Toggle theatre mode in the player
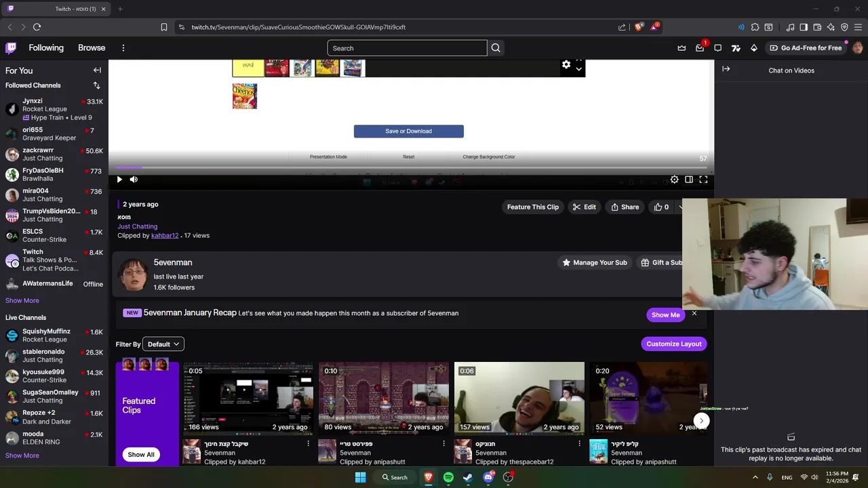868x488 pixels. (x=689, y=180)
